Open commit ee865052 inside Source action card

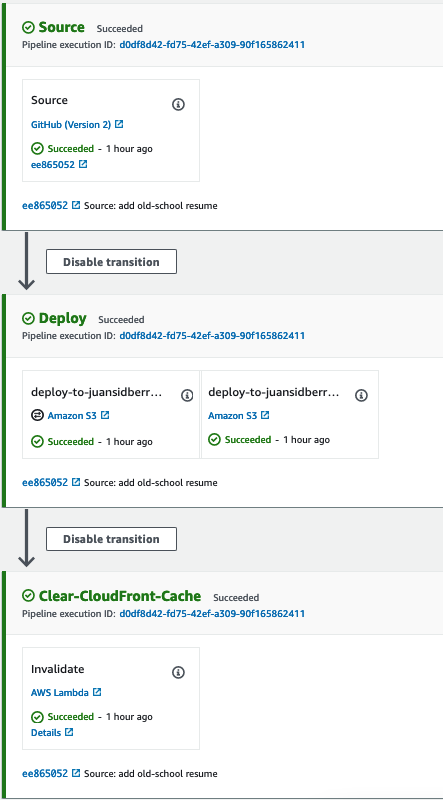[x=53, y=164]
